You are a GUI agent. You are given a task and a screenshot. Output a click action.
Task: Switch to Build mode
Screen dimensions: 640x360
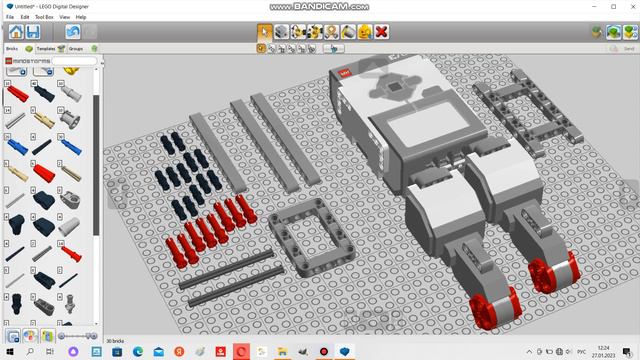597,32
